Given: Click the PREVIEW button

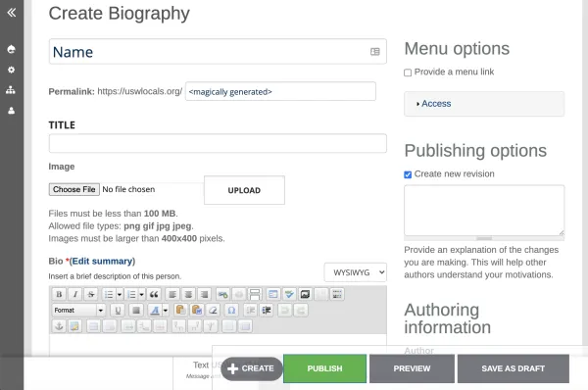Looking at the screenshot, I should (x=412, y=368).
